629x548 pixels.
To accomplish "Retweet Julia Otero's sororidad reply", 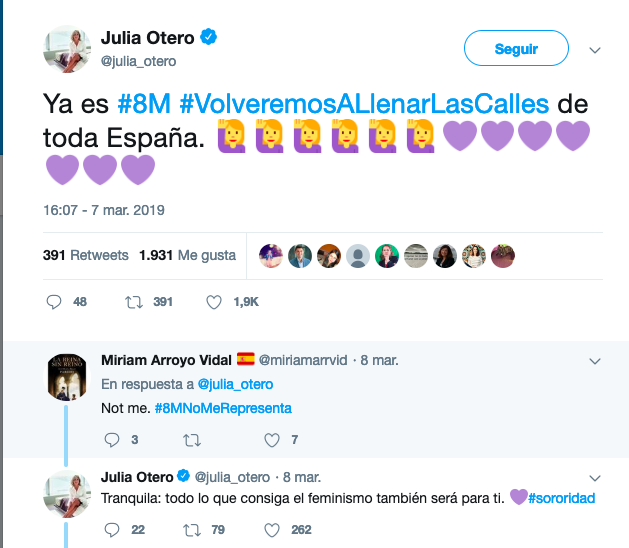I will [192, 530].
